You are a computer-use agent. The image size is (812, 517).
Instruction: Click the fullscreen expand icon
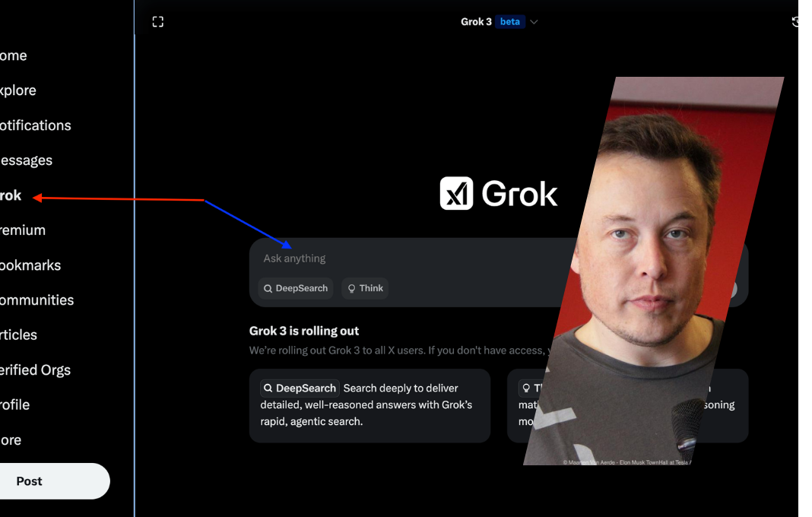(x=157, y=21)
